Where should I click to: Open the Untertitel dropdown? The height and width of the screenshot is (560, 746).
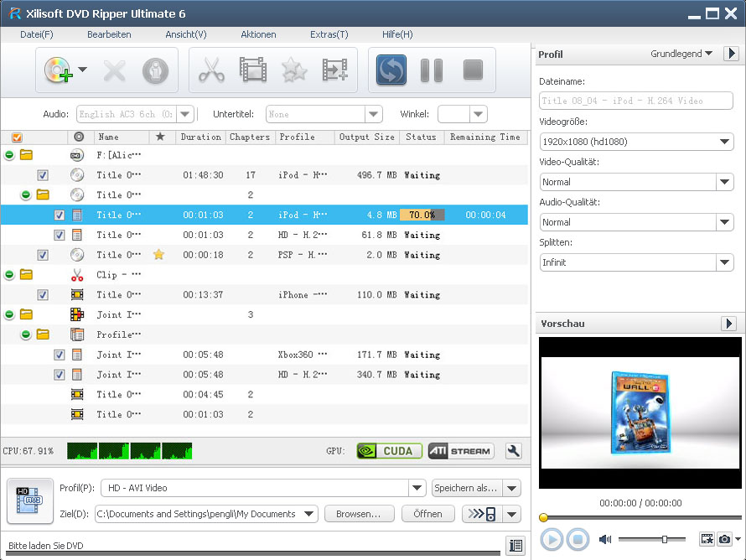[x=374, y=114]
